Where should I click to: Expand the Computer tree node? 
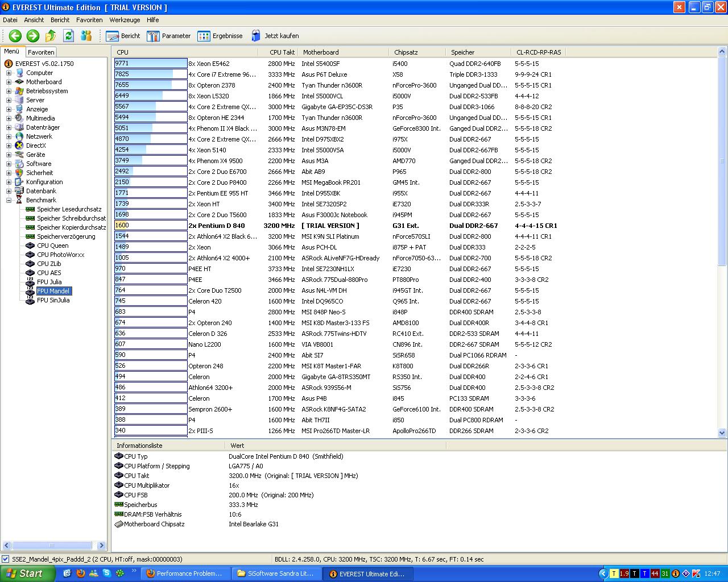9,73
